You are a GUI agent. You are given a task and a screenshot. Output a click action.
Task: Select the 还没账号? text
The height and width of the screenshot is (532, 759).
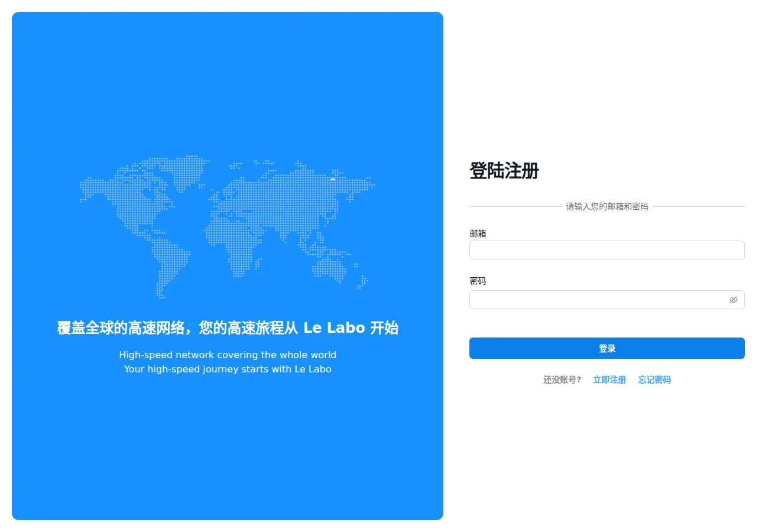[x=562, y=380]
